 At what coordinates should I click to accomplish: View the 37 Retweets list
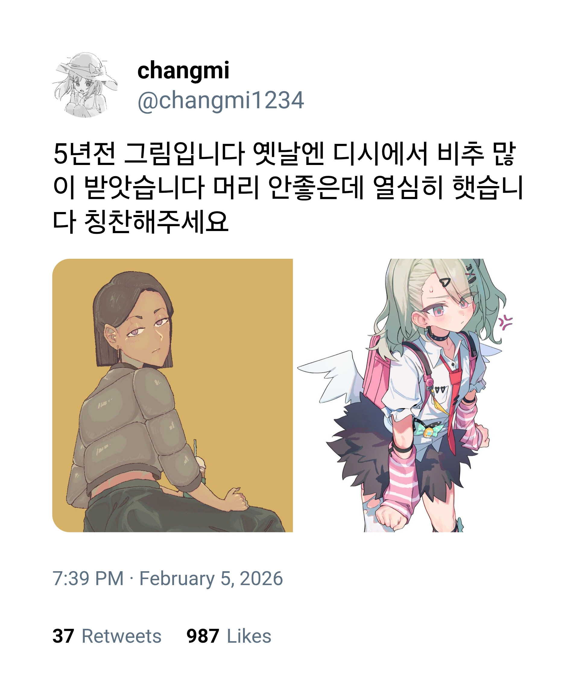(x=107, y=636)
